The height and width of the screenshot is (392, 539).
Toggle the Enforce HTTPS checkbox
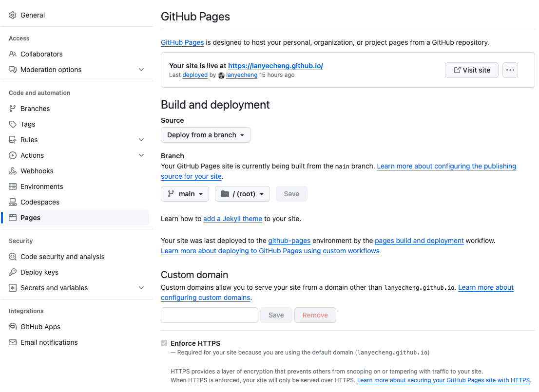pos(164,343)
